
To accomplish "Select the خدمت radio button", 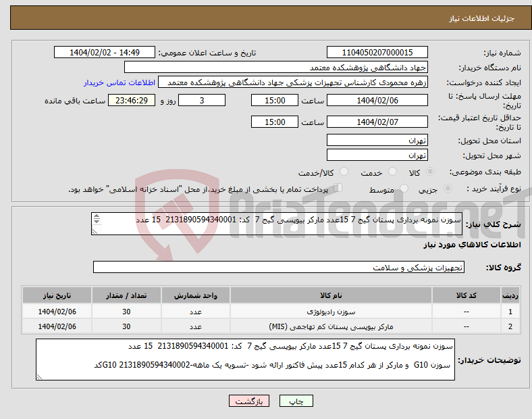I will tap(392, 172).
